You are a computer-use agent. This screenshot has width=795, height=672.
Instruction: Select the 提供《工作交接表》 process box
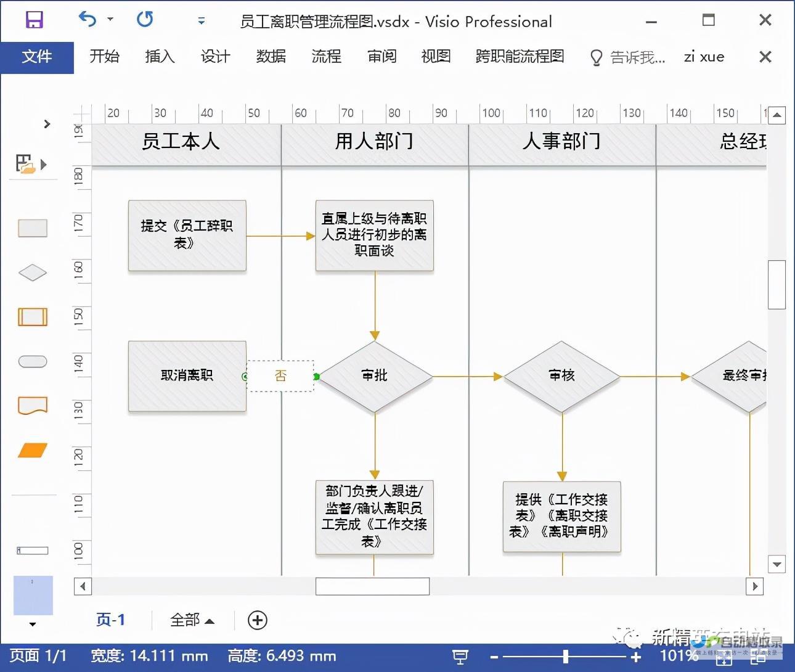pyautogui.click(x=562, y=516)
